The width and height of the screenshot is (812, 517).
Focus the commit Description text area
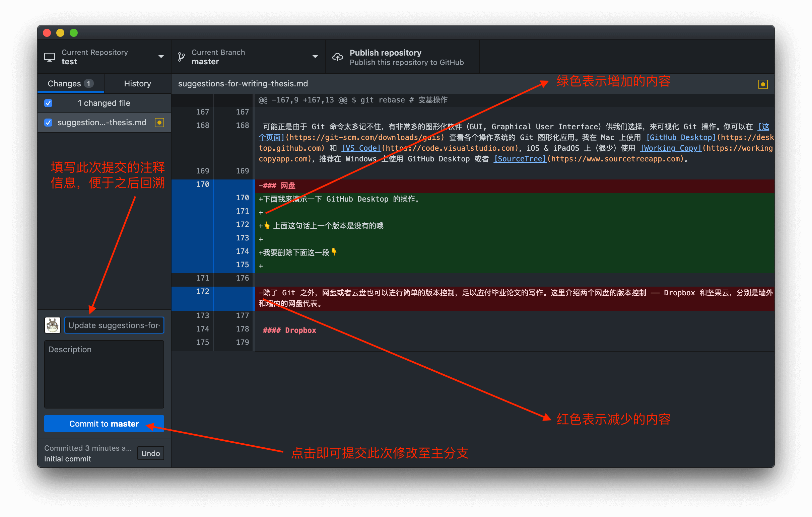pyautogui.click(x=104, y=374)
